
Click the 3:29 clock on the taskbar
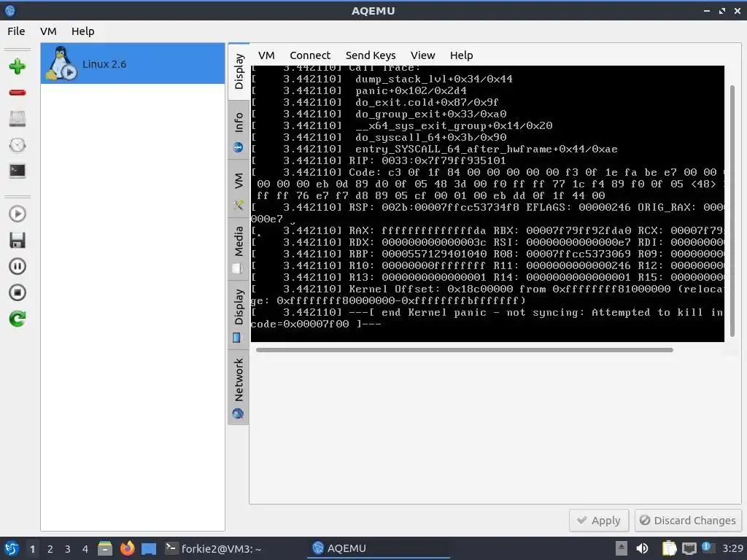pyautogui.click(x=732, y=548)
